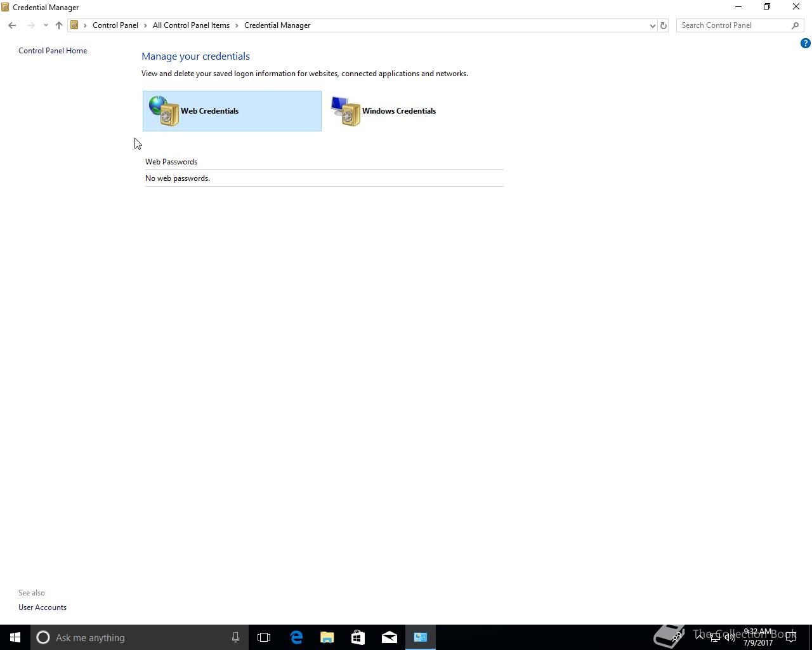The image size is (812, 650).
Task: Open File Explorer from taskbar
Action: click(x=327, y=637)
